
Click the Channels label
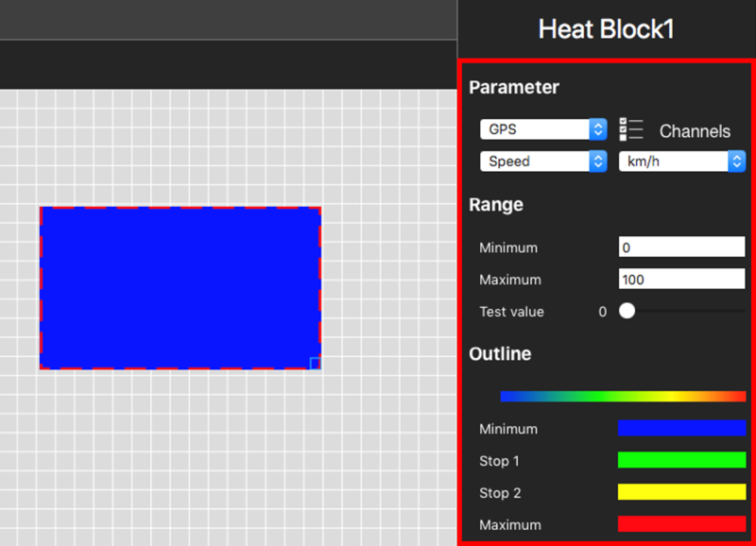[x=695, y=131]
